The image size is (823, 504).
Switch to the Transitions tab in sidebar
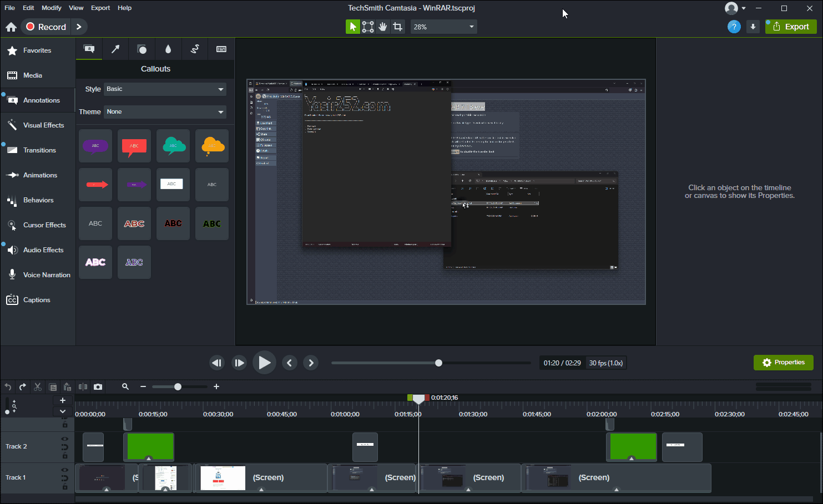(39, 150)
